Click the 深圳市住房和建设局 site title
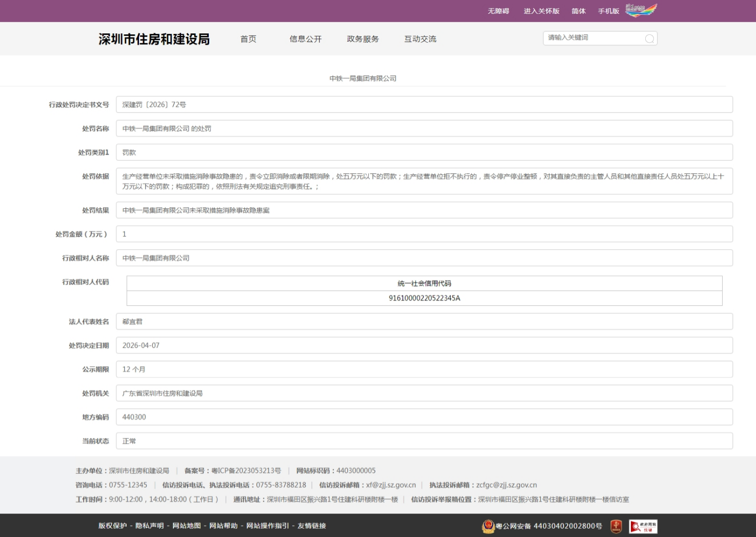 154,39
